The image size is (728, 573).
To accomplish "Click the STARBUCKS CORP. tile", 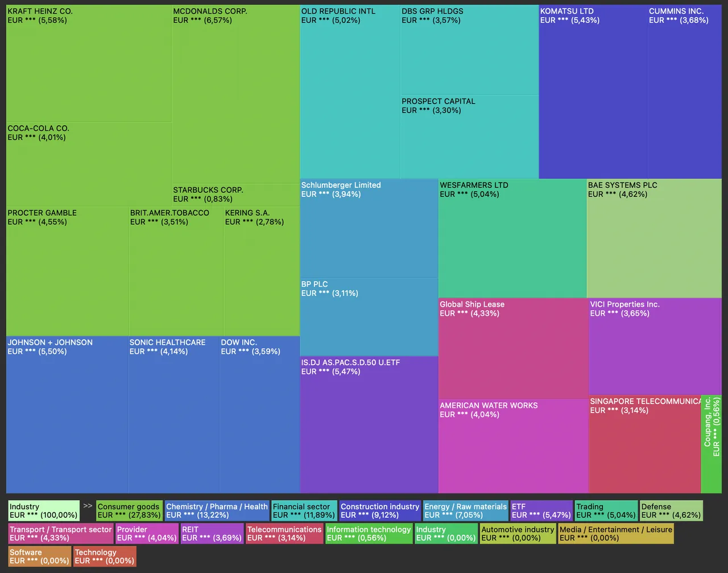I will tap(235, 195).
